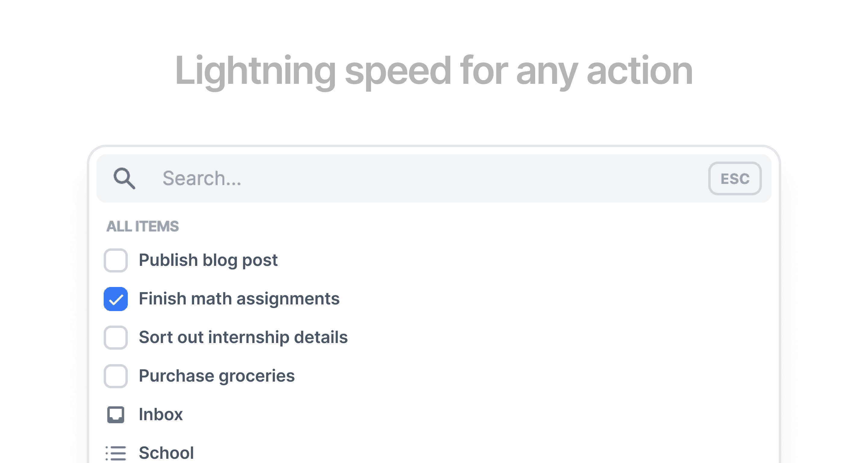This screenshot has height=463, width=868.
Task: Choose the Sort out internship details text
Action: pos(243,337)
